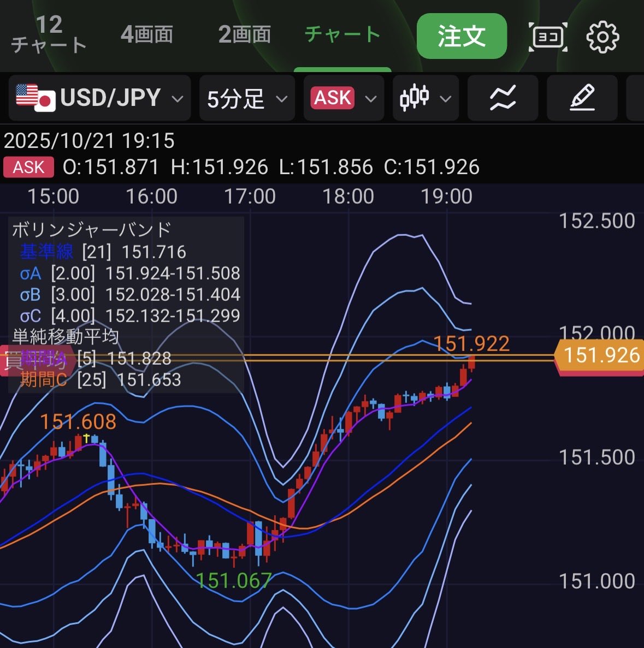Viewport: 644px width, 648px height.
Task: Change the 5分足 timeframe dropdown
Action: point(247,98)
